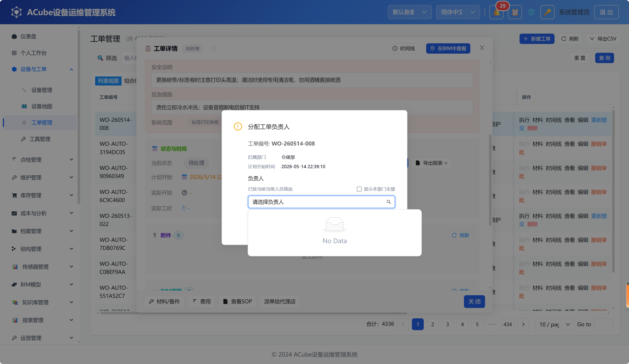Image resolution: width=629 pixels, height=364 pixels.
Task: Open the 导出报表 dropdown button
Action: [x=431, y=163]
